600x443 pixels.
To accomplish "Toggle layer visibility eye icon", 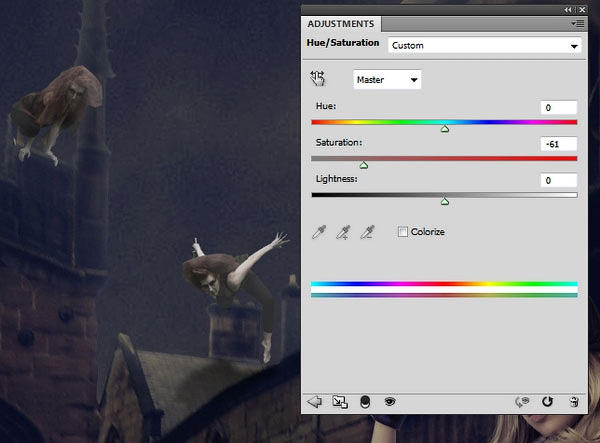I will (390, 401).
